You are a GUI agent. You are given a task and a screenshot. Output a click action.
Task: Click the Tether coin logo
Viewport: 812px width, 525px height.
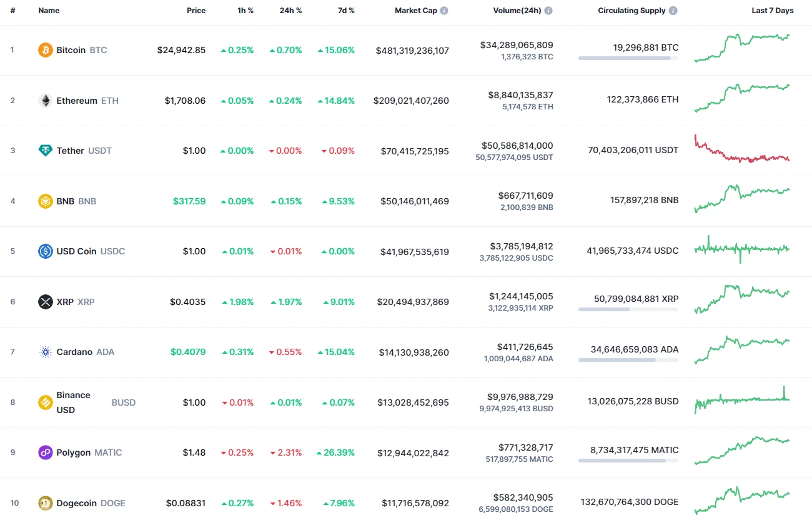tap(46, 151)
